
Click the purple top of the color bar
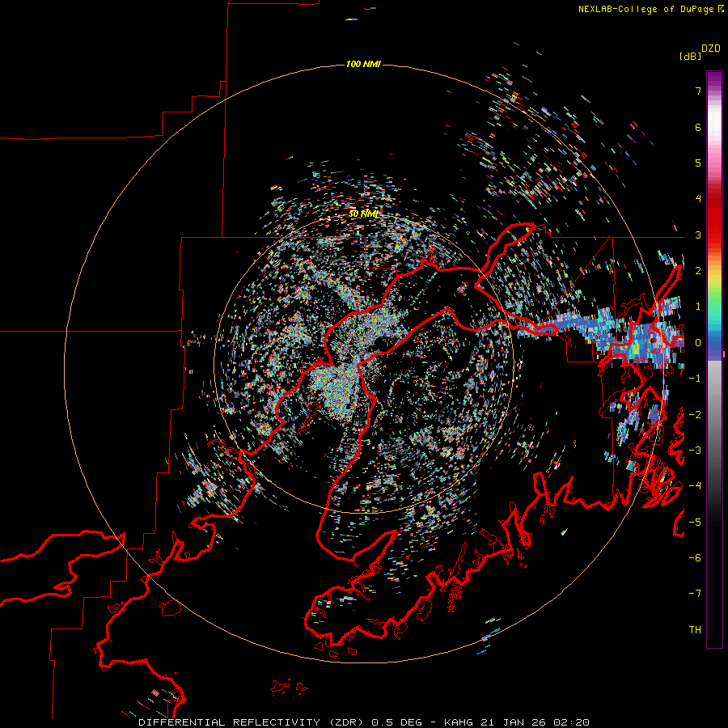(x=714, y=79)
